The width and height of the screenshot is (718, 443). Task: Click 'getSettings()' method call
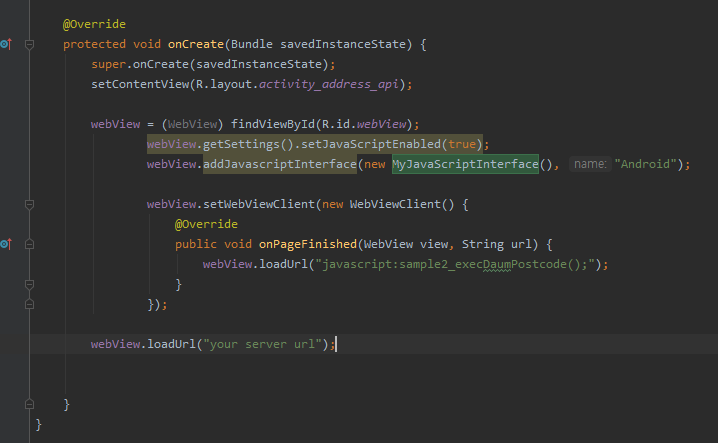click(x=248, y=144)
